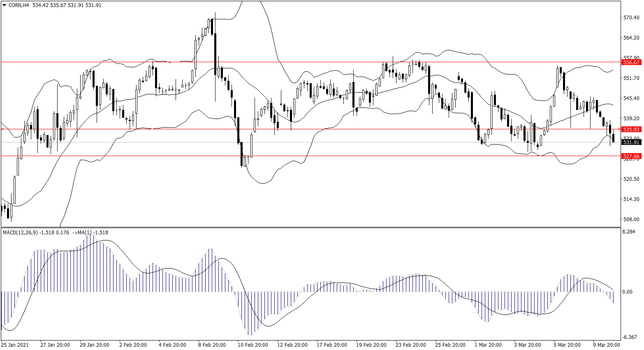
Task: Click the 0.00 level on MACD scale
Action: pos(628,292)
